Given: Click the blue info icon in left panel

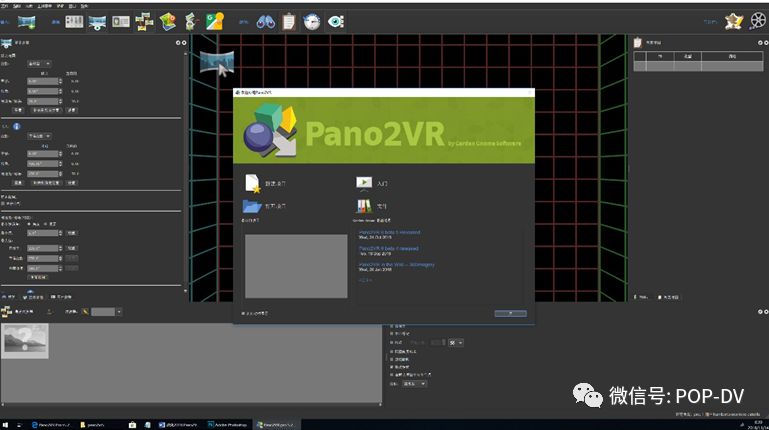Looking at the screenshot, I should (17, 126).
